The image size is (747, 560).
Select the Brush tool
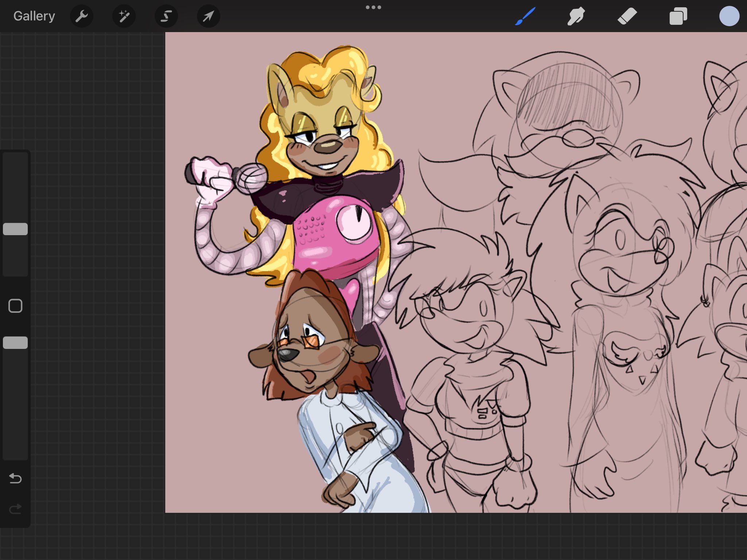tap(525, 16)
